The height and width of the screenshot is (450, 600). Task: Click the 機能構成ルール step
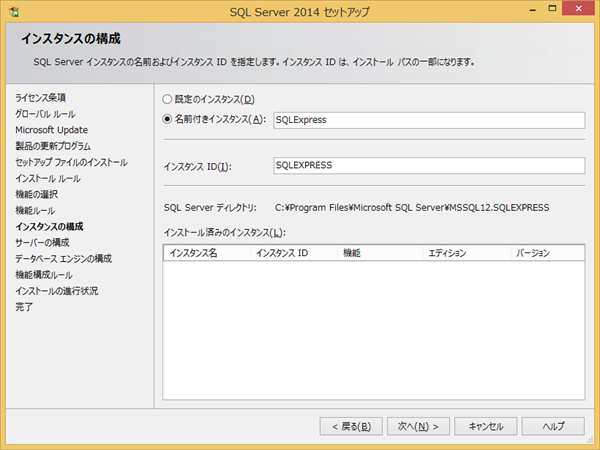[44, 275]
